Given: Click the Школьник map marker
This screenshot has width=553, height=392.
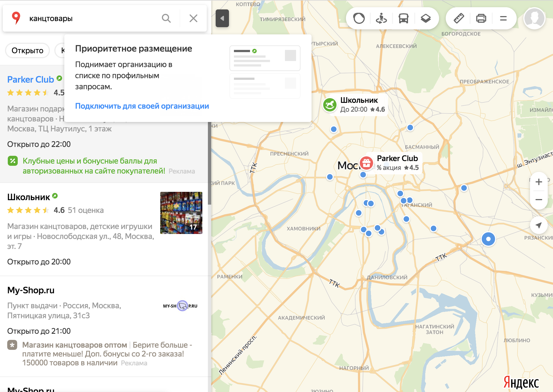Looking at the screenshot, I should pyautogui.click(x=330, y=105).
